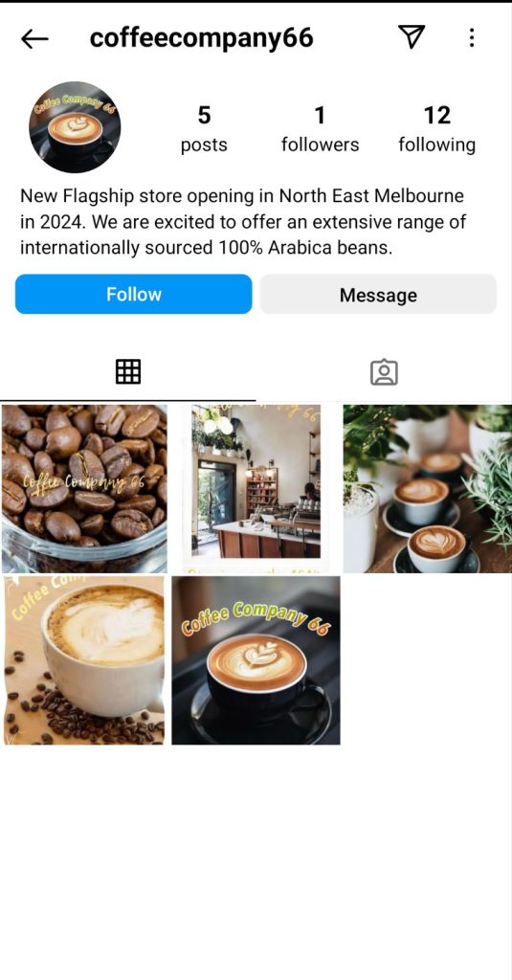Image resolution: width=512 pixels, height=980 pixels.
Task: Switch to the posts grid tab
Action: (x=128, y=372)
